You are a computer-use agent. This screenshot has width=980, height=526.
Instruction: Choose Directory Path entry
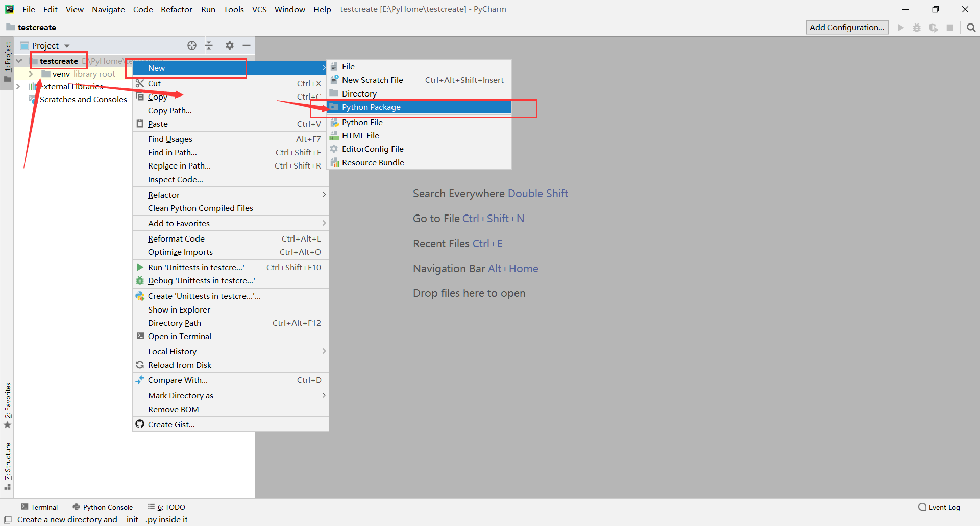coord(230,323)
